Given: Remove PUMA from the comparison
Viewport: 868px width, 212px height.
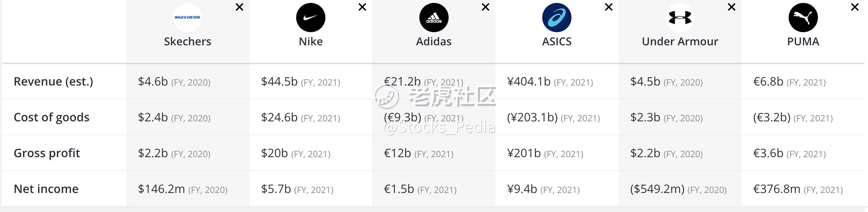Looking at the screenshot, I should point(855,7).
